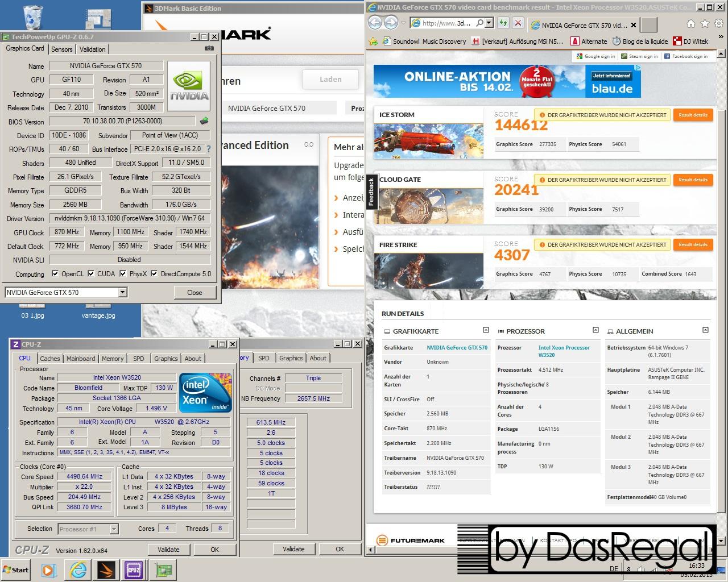Click the Intel Xeon inside logo in CPU-Z

point(205,393)
